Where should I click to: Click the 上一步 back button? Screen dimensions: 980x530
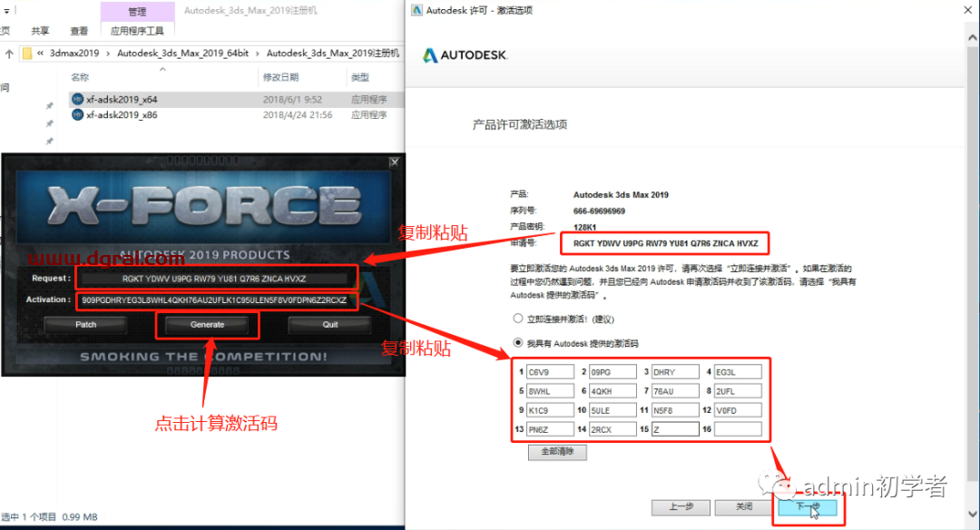click(681, 507)
